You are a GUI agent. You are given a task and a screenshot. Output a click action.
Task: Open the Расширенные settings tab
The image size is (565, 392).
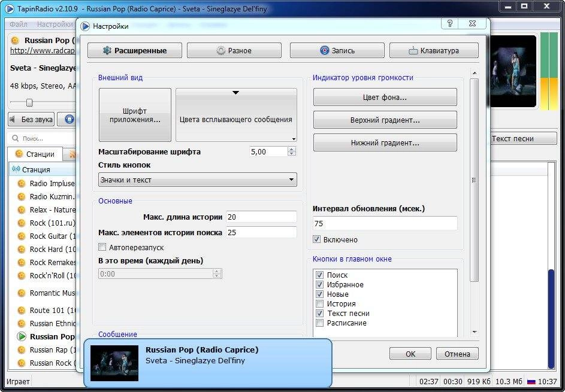[x=134, y=50]
